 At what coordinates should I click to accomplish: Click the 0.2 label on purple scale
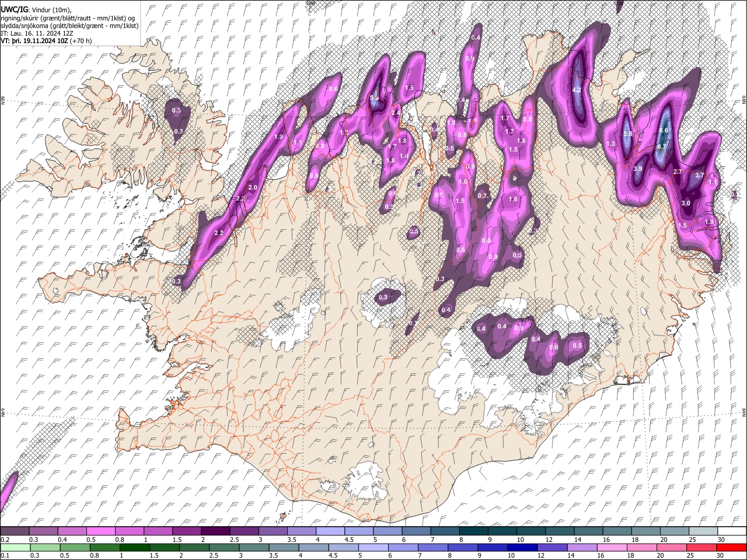coord(4,540)
